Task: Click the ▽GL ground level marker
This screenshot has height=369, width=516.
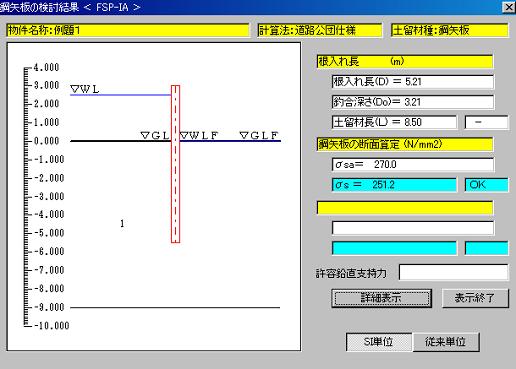Action: click(x=155, y=135)
